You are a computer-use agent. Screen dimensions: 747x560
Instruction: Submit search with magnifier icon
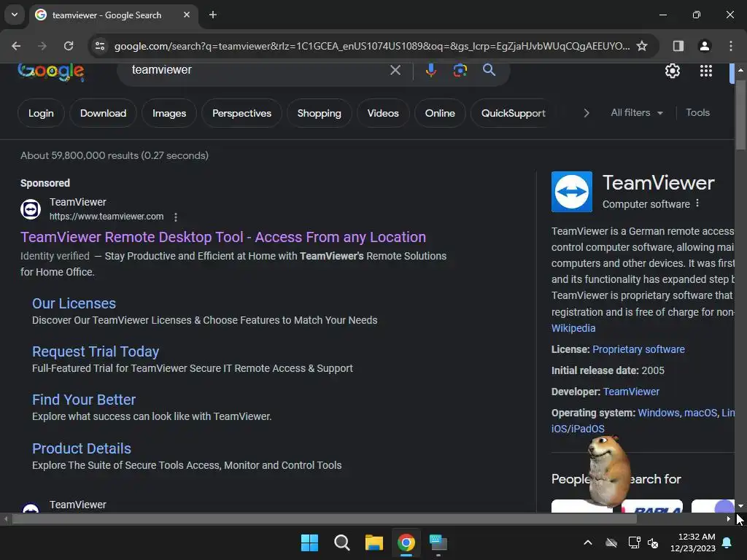pyautogui.click(x=489, y=70)
